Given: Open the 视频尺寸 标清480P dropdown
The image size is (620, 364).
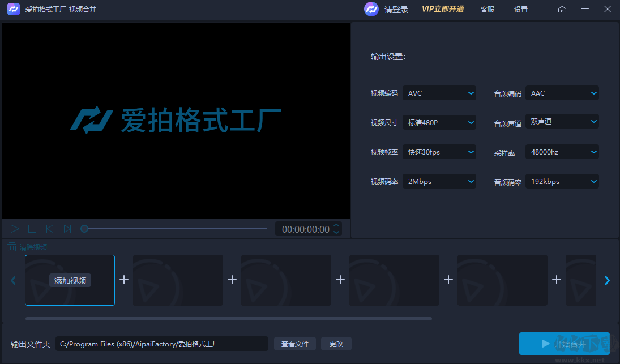Looking at the screenshot, I should (439, 122).
